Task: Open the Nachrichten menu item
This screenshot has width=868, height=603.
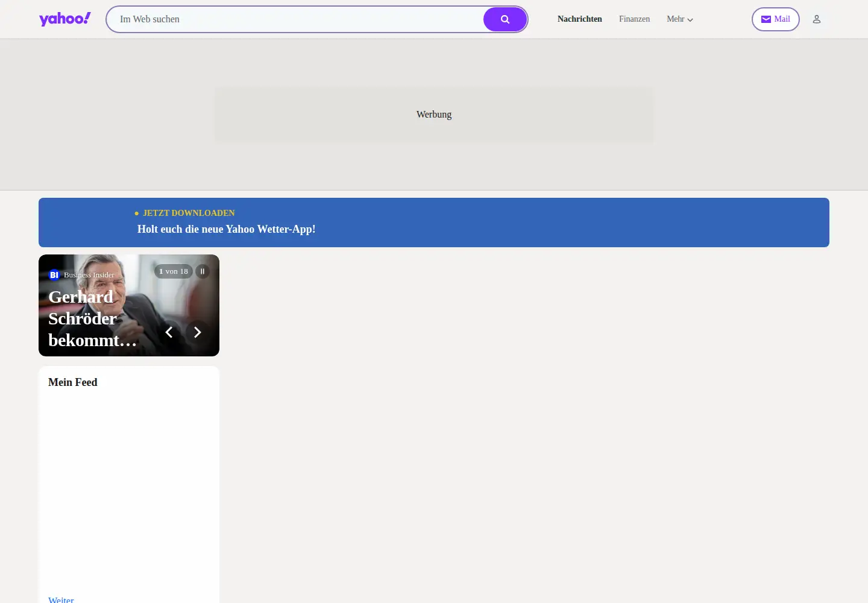Action: click(x=579, y=19)
